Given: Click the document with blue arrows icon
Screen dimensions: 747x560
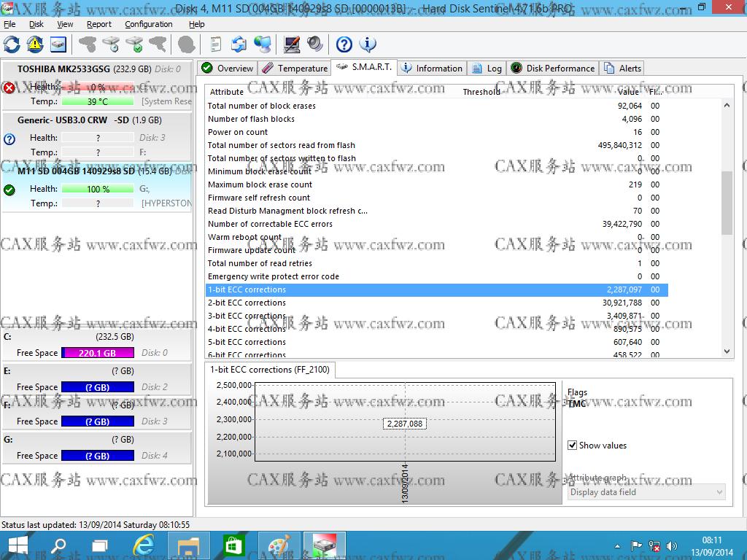Looking at the screenshot, I should click(x=239, y=44).
